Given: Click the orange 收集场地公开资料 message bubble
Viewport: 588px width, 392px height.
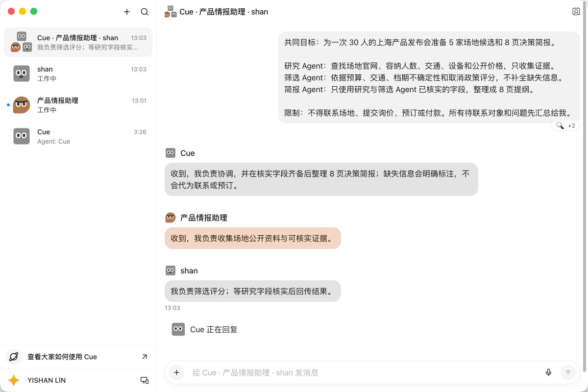Looking at the screenshot, I should (x=252, y=238).
